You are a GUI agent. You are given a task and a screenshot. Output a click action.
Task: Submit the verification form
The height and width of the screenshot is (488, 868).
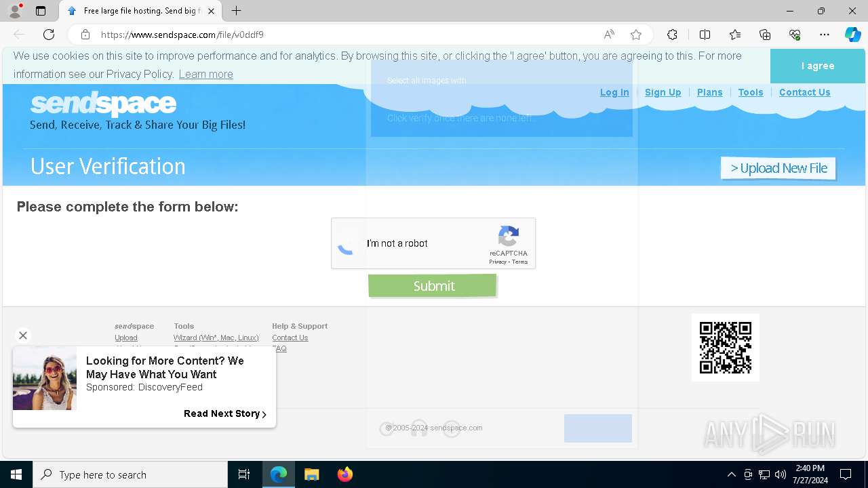(x=433, y=285)
